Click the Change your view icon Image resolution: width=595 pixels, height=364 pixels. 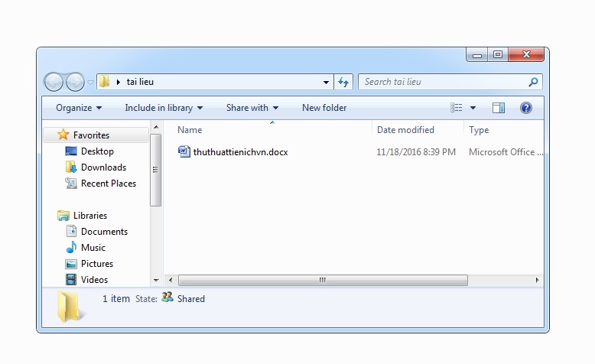tap(457, 108)
